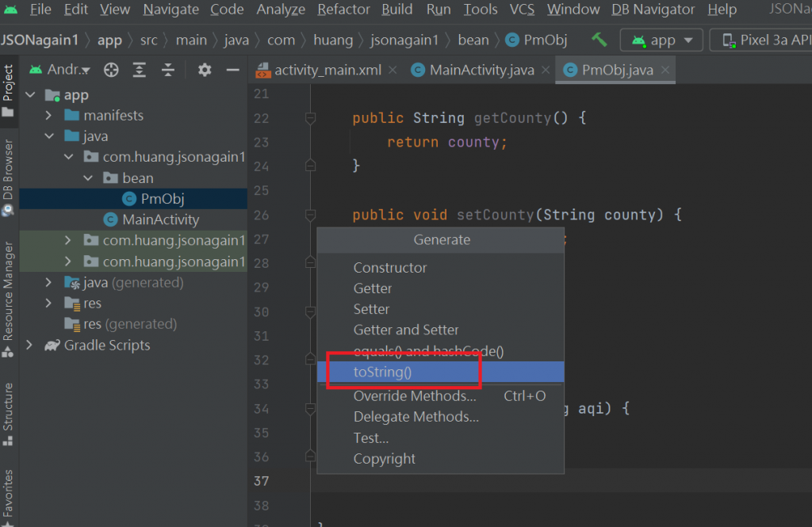Expand the manifests folder
Image resolution: width=812 pixels, height=527 pixels.
48,115
